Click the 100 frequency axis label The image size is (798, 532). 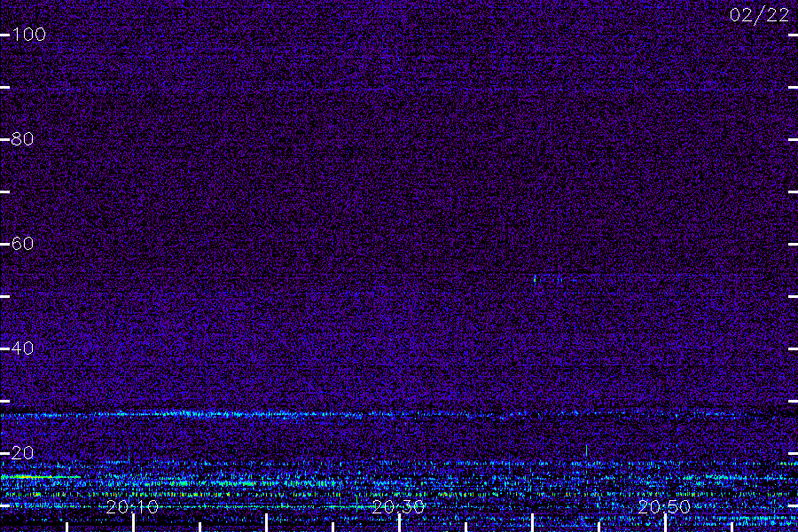click(x=28, y=34)
